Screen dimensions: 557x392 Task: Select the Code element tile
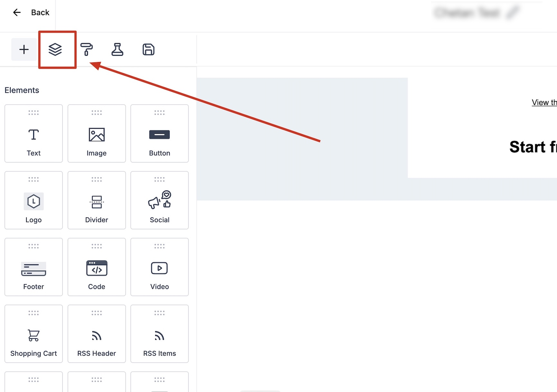(97, 267)
